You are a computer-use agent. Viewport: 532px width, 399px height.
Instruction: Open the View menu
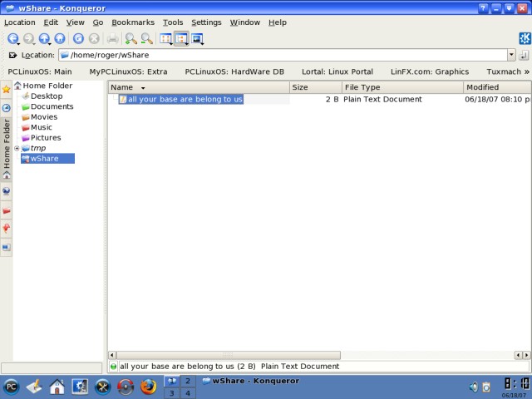76,22
